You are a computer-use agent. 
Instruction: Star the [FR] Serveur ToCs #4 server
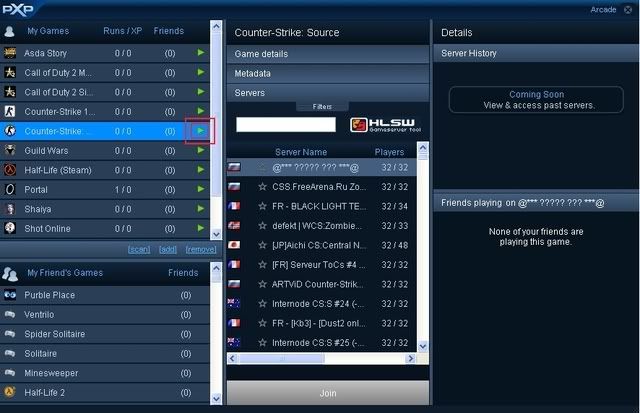click(x=262, y=265)
